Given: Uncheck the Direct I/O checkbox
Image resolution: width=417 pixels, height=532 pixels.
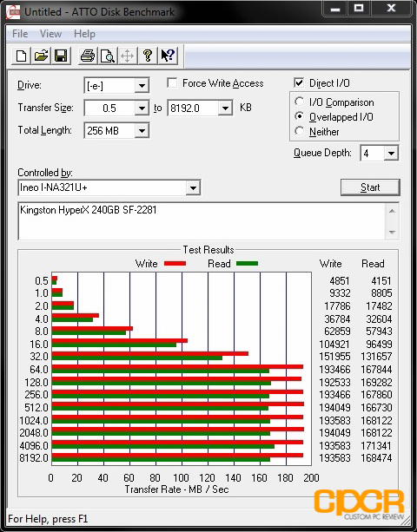Looking at the screenshot, I should click(299, 82).
